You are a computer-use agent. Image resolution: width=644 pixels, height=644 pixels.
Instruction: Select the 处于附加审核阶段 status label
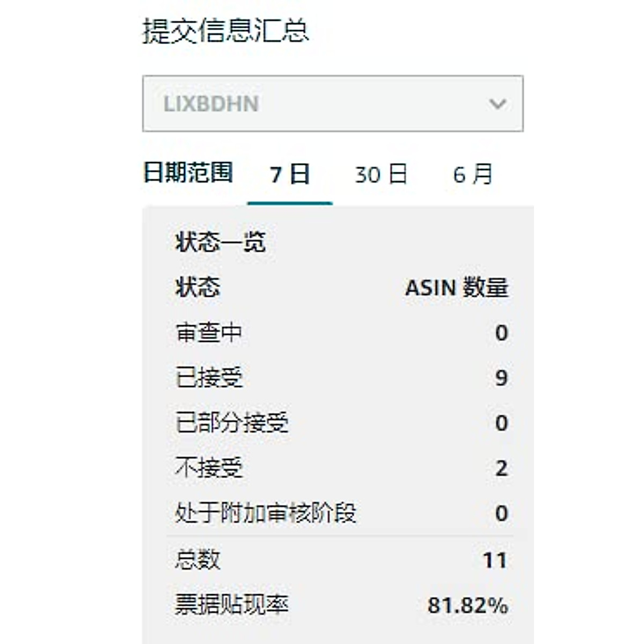(x=265, y=513)
